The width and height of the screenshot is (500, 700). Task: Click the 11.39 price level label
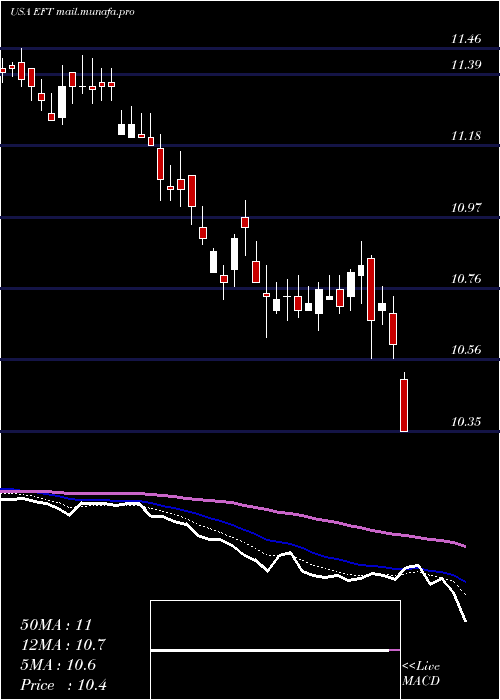coord(466,65)
